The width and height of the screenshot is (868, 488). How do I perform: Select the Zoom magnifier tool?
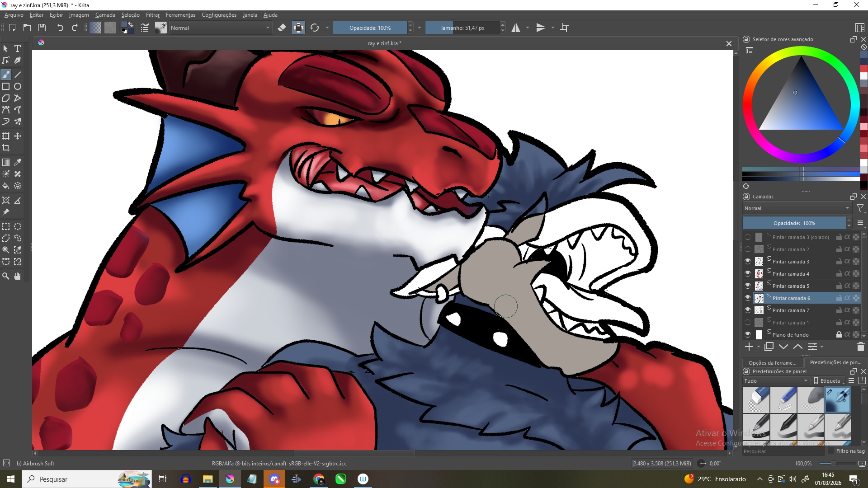tap(6, 276)
